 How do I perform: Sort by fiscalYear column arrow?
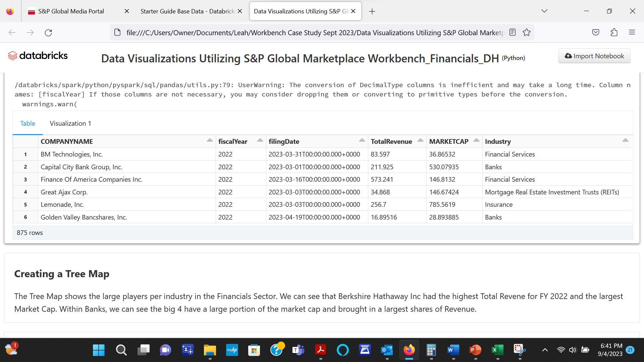[x=260, y=140]
